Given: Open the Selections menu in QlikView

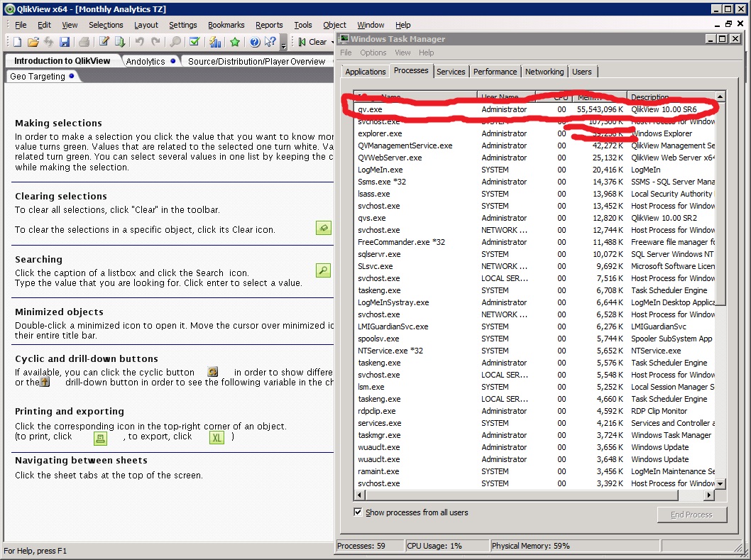Looking at the screenshot, I should click(106, 25).
